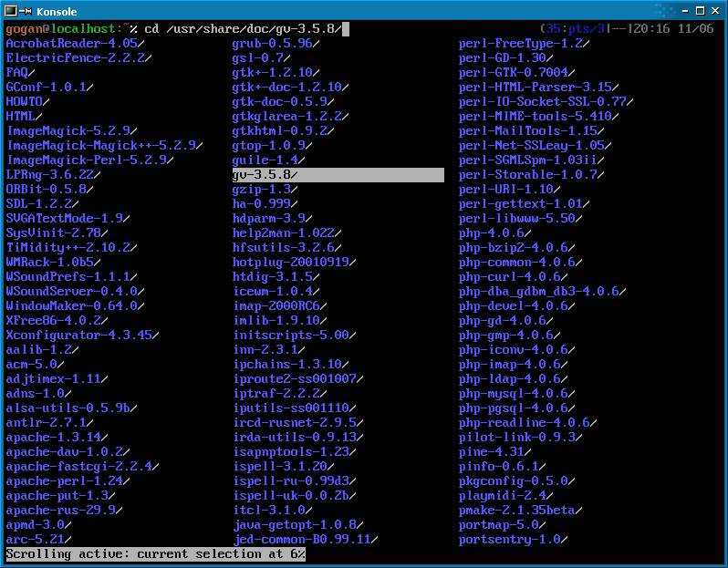Click the hotplug-20010919/ entry
The width and height of the screenshot is (728, 568).
click(x=294, y=263)
